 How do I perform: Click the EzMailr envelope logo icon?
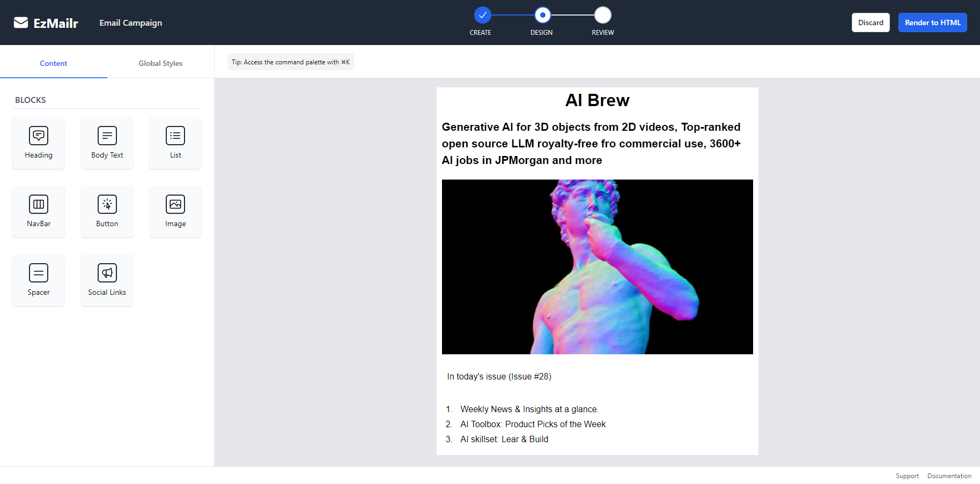click(21, 23)
